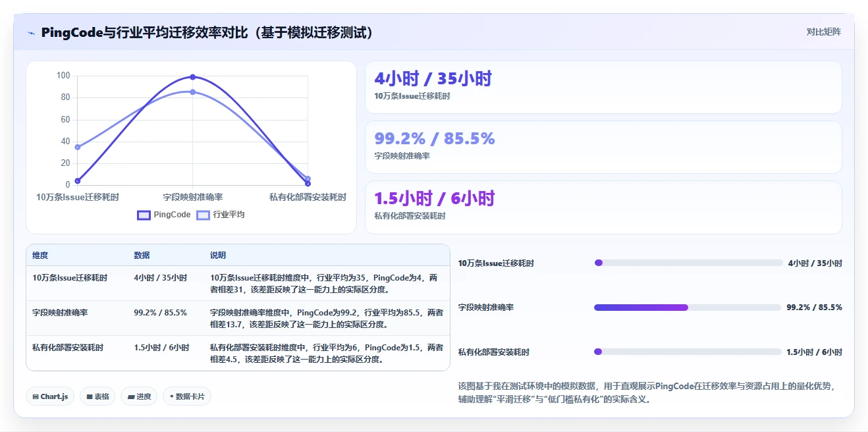This screenshot has height=432, width=868.
Task: Click the 对比矩阵 label in the header
Action: click(x=823, y=32)
